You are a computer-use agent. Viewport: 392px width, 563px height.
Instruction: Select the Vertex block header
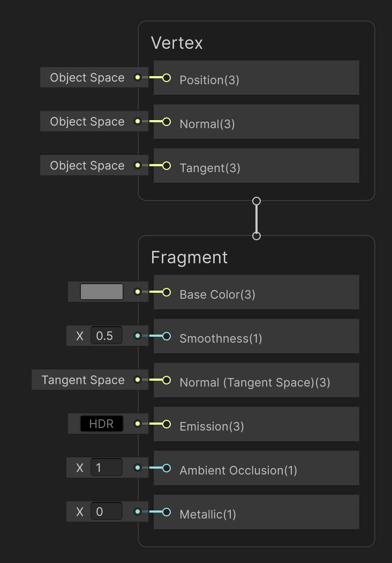[177, 43]
